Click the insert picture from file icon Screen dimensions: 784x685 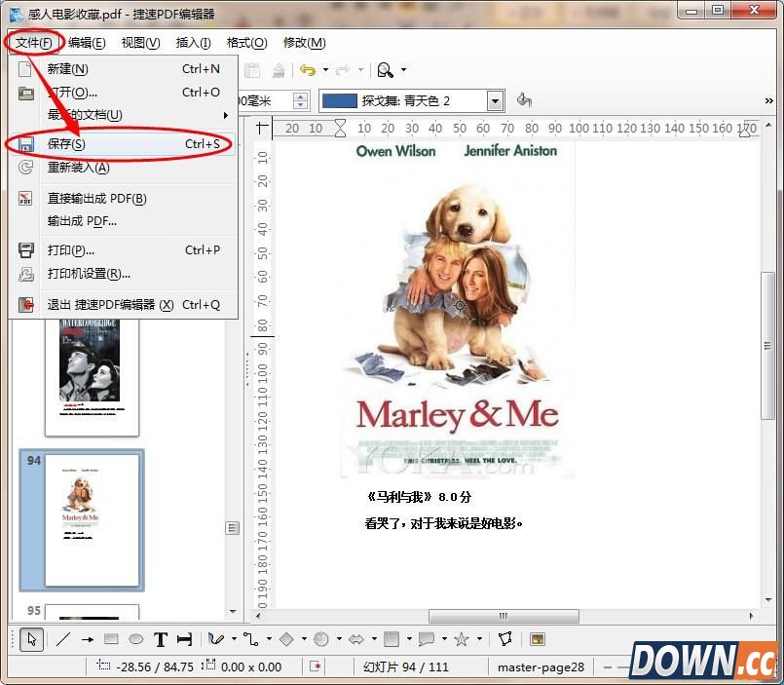click(x=537, y=639)
